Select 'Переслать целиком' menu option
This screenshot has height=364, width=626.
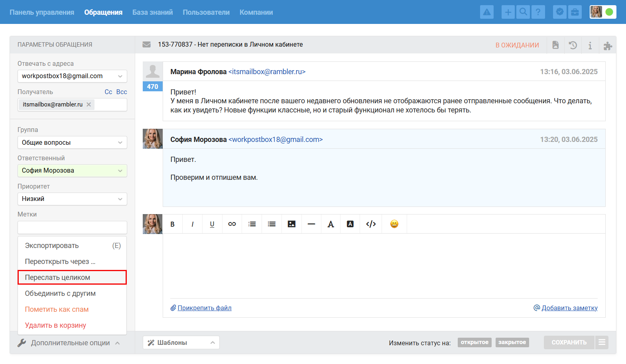pyautogui.click(x=72, y=277)
